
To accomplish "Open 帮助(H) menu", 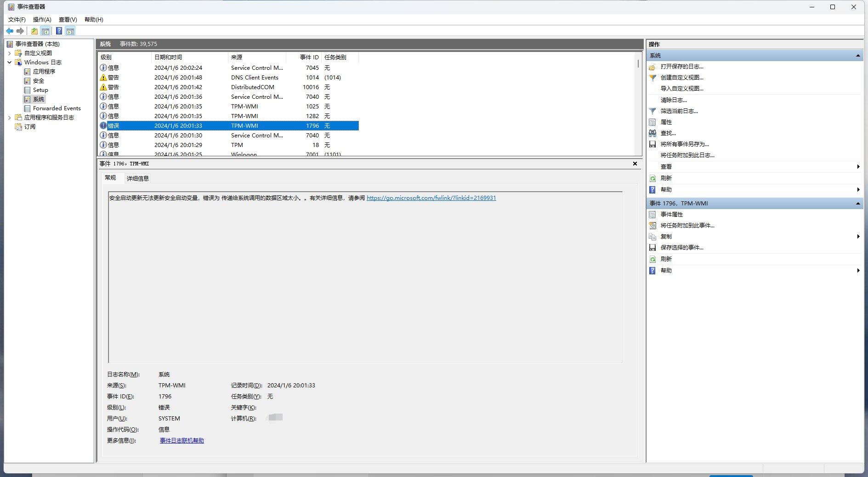I will pos(94,19).
